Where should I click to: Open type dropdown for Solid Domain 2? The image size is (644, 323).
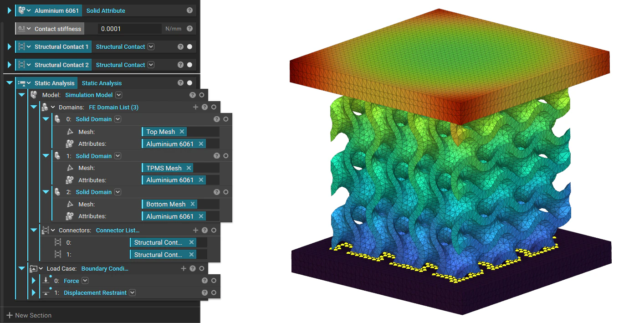click(x=118, y=192)
